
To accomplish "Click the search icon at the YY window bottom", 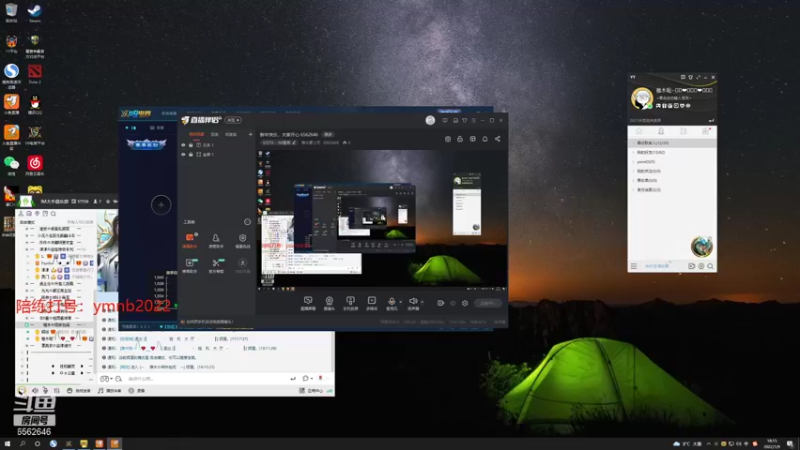I will pos(710,266).
